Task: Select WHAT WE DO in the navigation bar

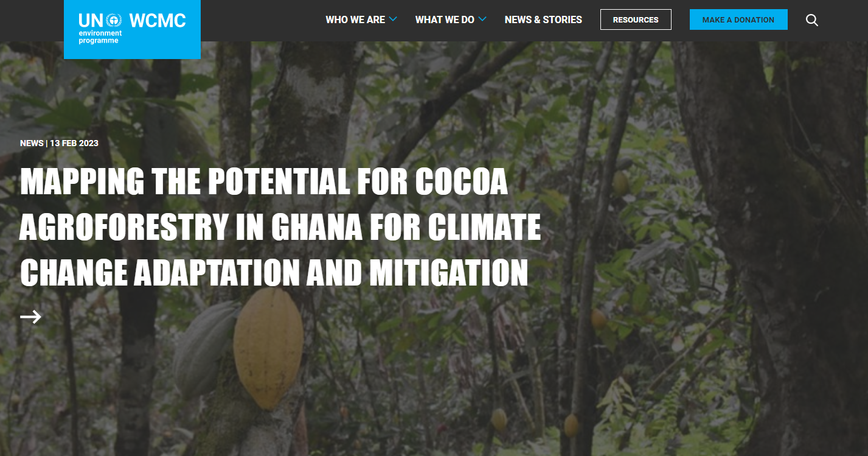Action: (443, 19)
